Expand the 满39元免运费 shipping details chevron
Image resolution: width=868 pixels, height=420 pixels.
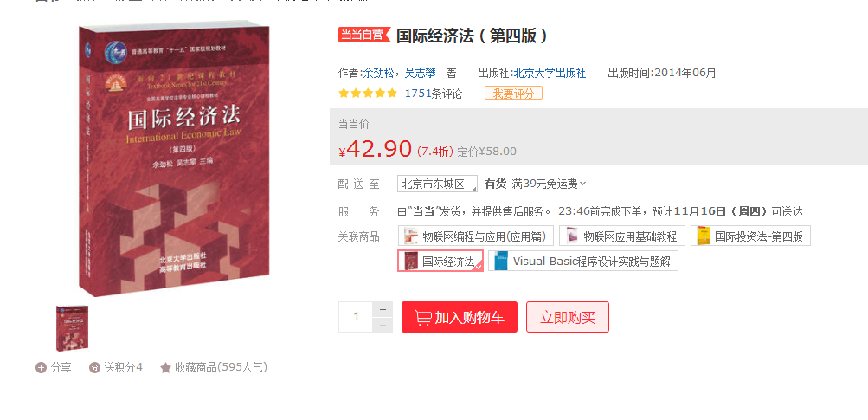[x=583, y=184]
